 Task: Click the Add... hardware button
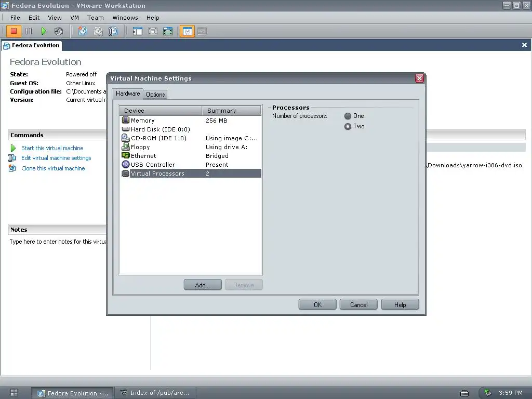pos(203,285)
